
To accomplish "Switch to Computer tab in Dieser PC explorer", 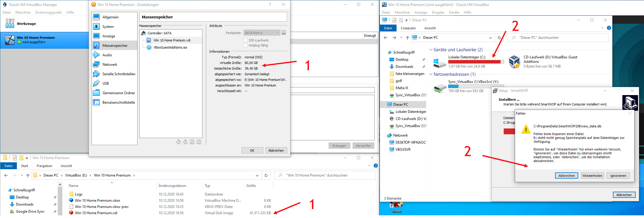I will tap(408, 28).
